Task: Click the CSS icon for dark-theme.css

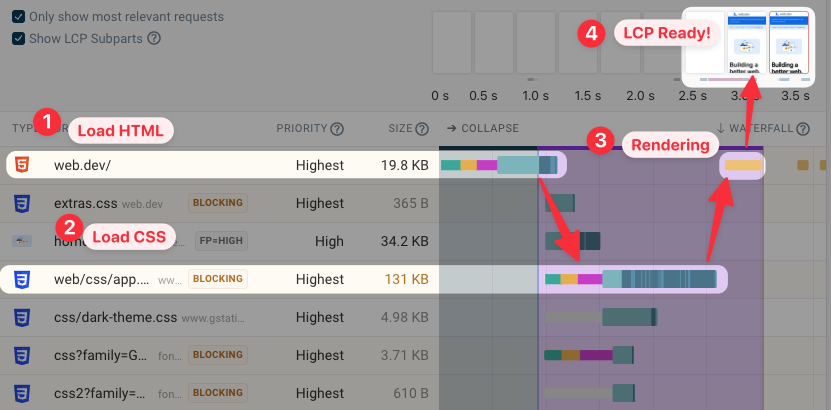Action: [x=21, y=317]
